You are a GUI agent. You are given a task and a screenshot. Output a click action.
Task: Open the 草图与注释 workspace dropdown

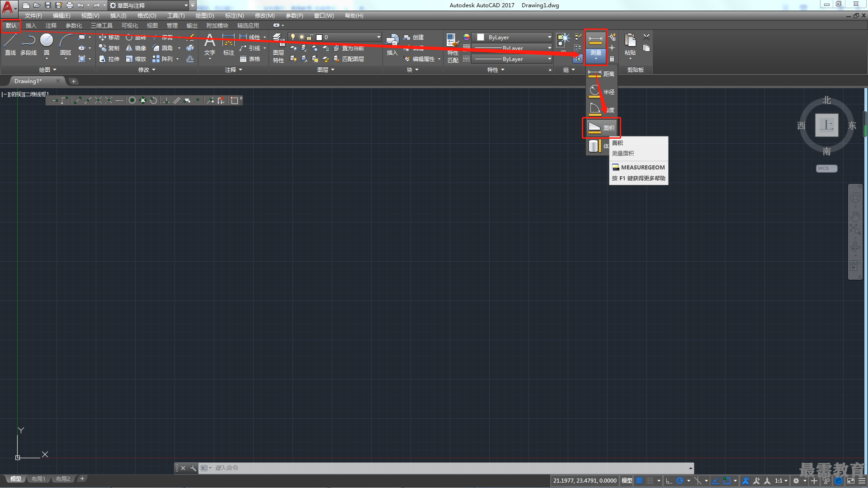(149, 5)
